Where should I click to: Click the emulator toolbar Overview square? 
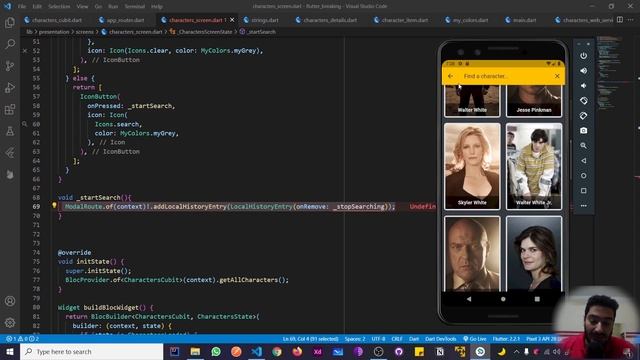point(584,191)
